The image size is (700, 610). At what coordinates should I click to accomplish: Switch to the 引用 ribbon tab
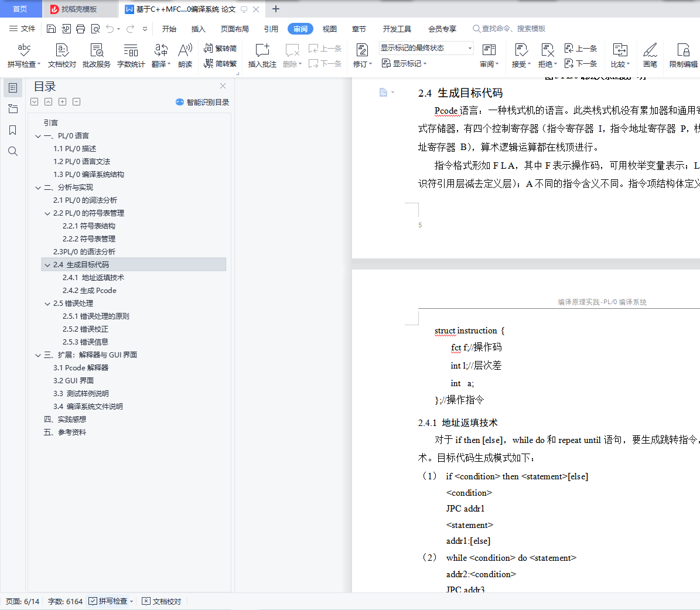pyautogui.click(x=271, y=29)
